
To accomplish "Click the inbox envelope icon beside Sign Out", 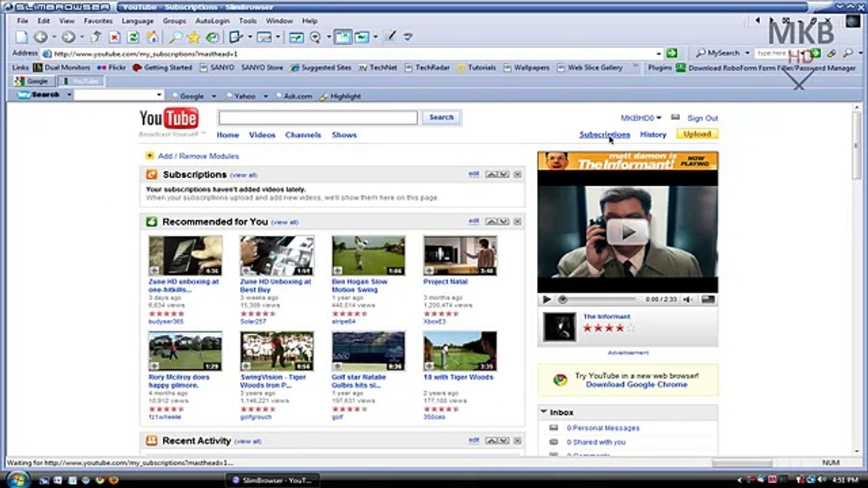I will click(675, 117).
